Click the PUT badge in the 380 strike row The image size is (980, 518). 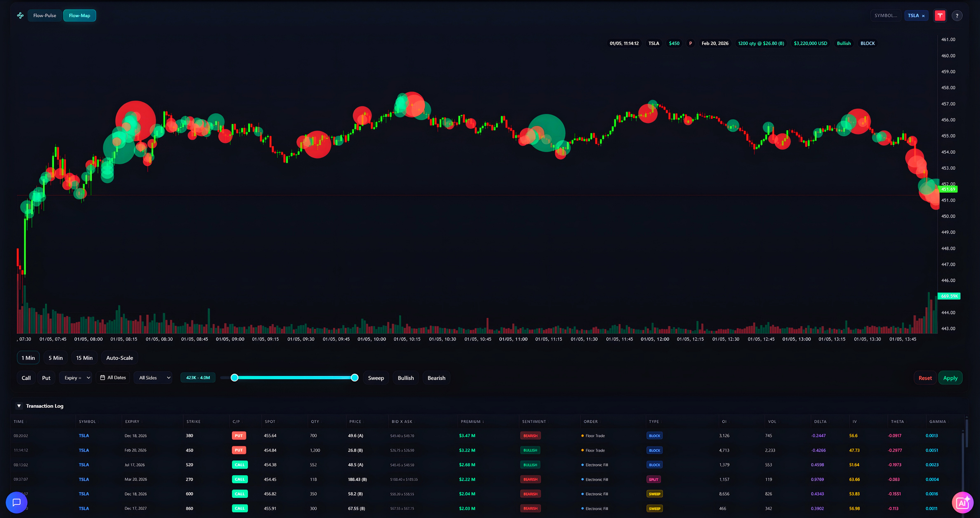click(x=239, y=435)
